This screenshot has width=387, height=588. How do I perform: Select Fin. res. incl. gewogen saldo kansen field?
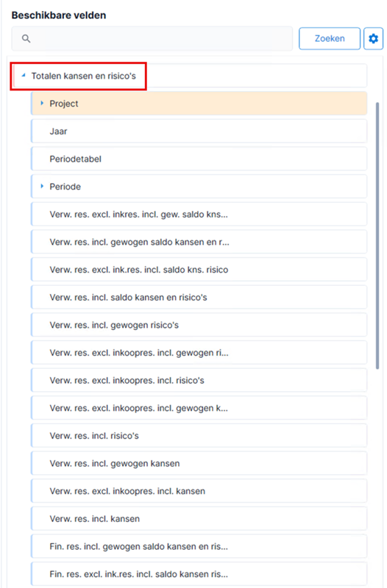click(199, 547)
